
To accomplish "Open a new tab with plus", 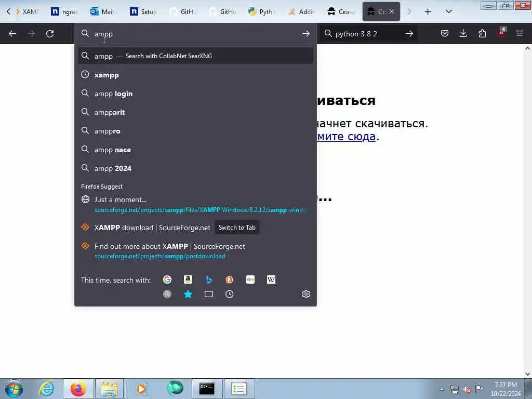I will 428,12.
